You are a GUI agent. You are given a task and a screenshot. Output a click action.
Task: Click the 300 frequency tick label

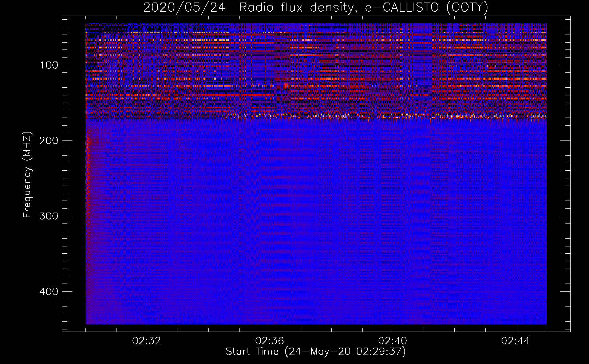click(x=49, y=216)
